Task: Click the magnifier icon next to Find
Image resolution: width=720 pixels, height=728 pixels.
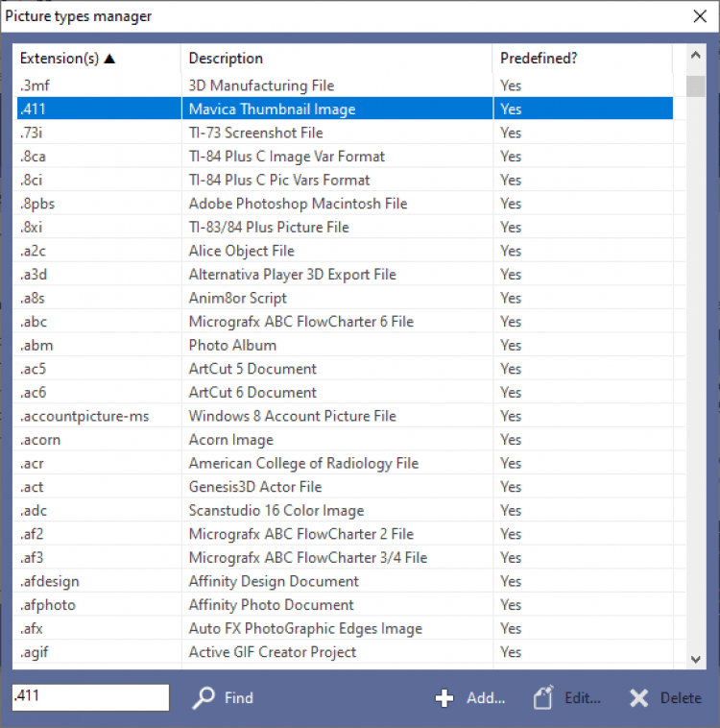Action: 204,698
